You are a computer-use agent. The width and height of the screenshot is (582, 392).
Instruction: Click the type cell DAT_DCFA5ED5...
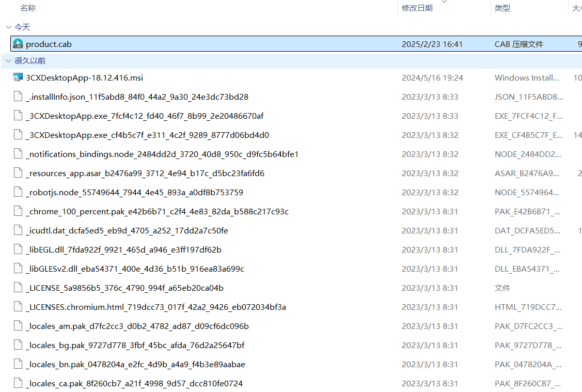527,230
